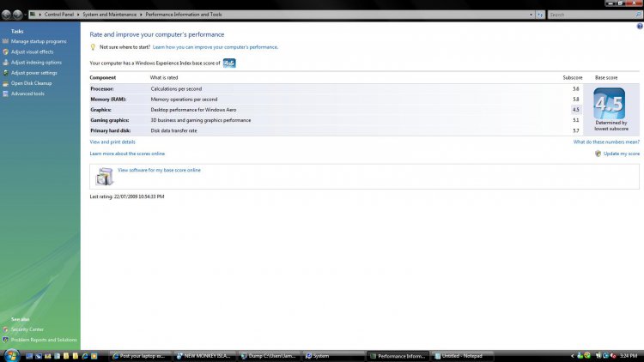Expand the arrow after Control Panel breadcrumb
The image size is (644, 362).
(78, 15)
